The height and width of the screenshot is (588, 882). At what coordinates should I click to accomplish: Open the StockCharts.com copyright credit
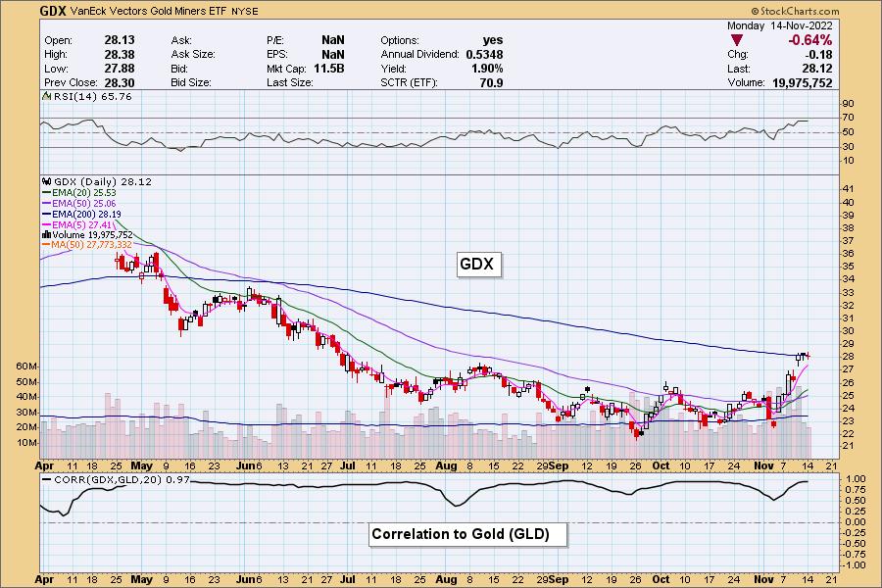[x=795, y=11]
